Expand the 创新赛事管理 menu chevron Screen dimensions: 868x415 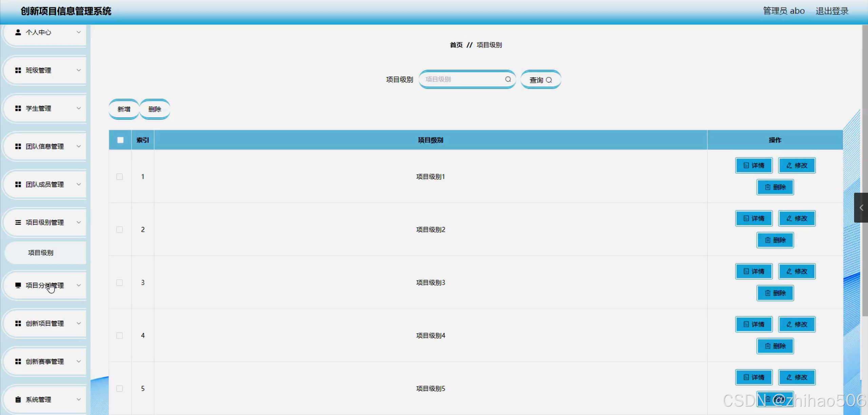tap(79, 361)
